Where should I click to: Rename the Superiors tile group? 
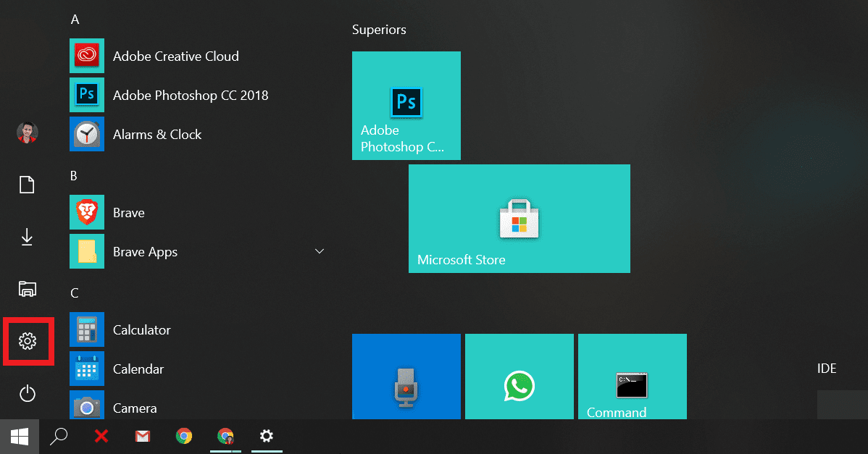click(379, 30)
